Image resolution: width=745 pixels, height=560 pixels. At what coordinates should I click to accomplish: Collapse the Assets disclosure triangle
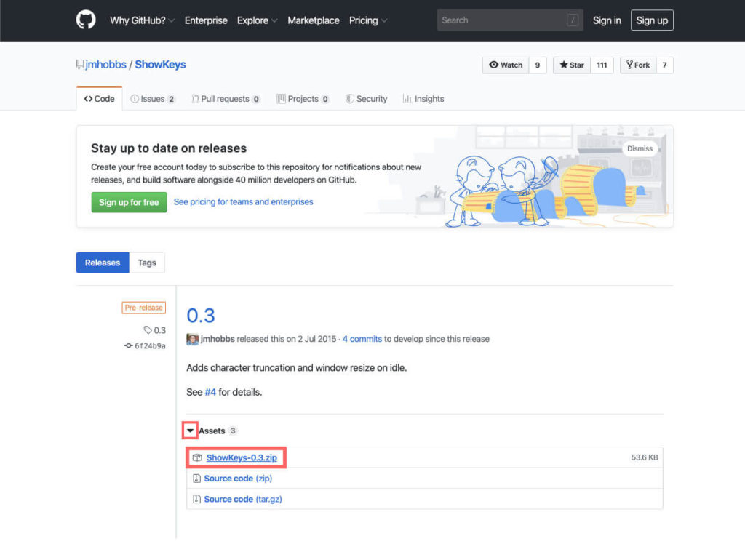point(190,431)
